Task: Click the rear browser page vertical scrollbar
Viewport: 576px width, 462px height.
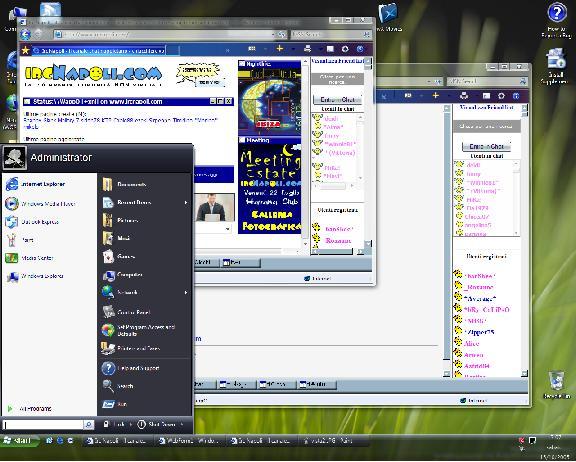Action: 447,241
